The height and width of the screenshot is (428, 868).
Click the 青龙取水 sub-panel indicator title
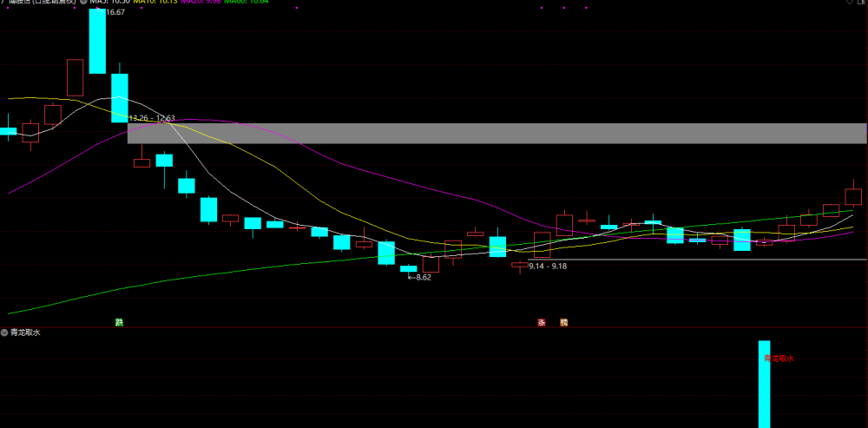pos(25,333)
